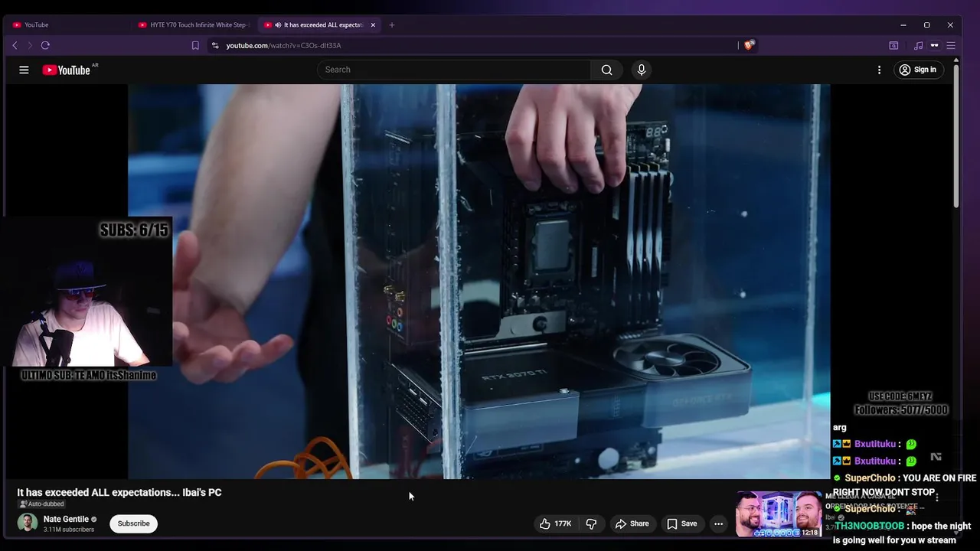Reload the page with the refresh icon
The image size is (980, 551).
click(x=45, y=46)
